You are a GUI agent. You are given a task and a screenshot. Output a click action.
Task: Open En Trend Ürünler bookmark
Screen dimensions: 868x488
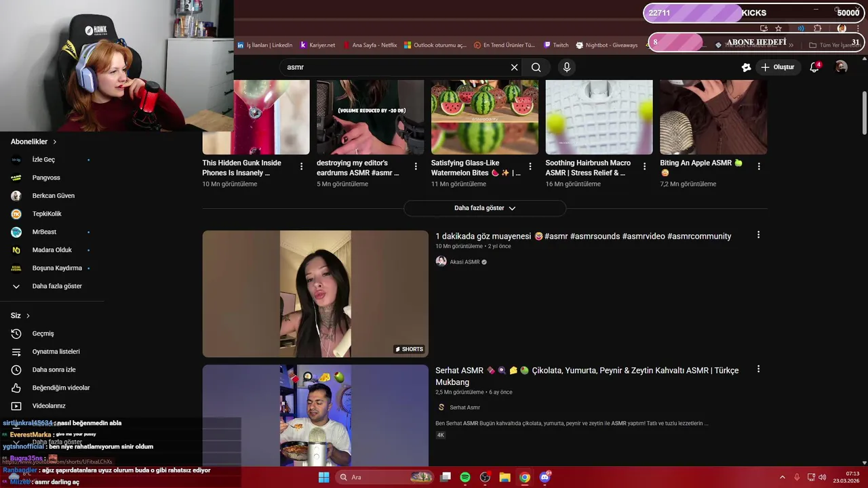tap(505, 45)
